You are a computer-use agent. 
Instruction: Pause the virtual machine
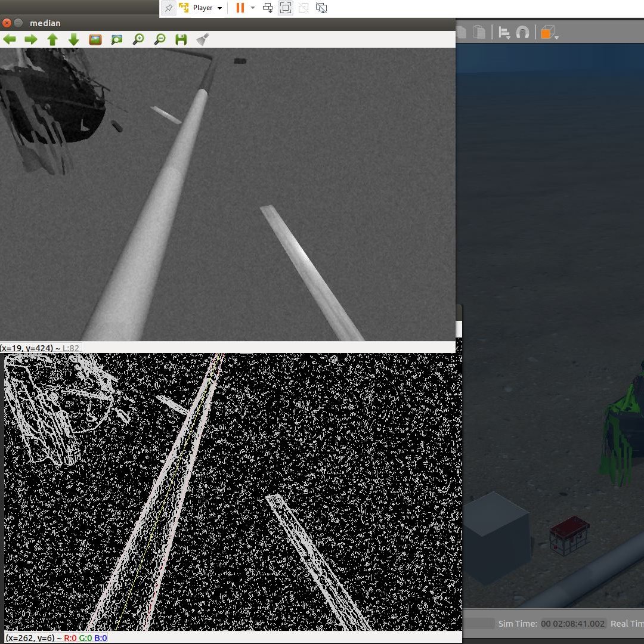pyautogui.click(x=240, y=8)
